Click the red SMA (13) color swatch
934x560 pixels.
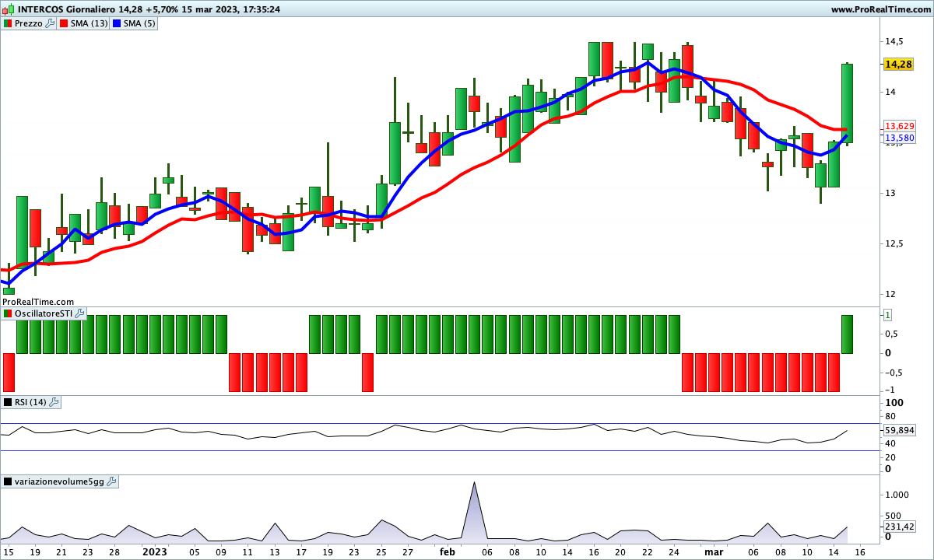65,23
